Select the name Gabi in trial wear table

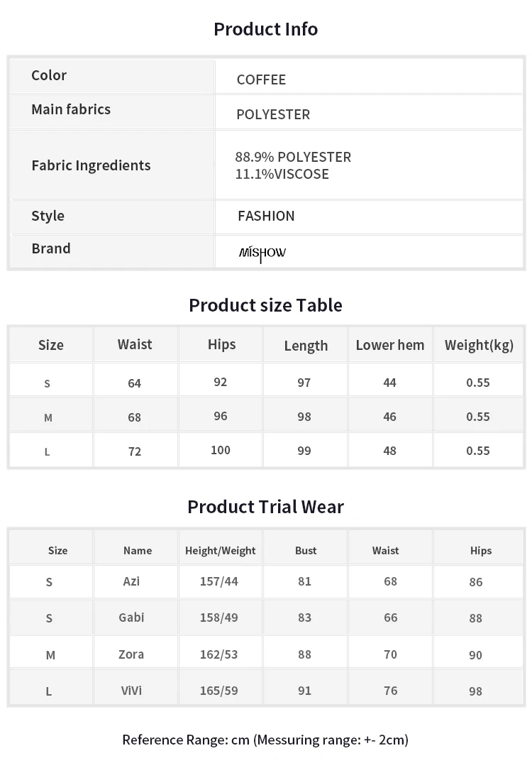(x=131, y=618)
